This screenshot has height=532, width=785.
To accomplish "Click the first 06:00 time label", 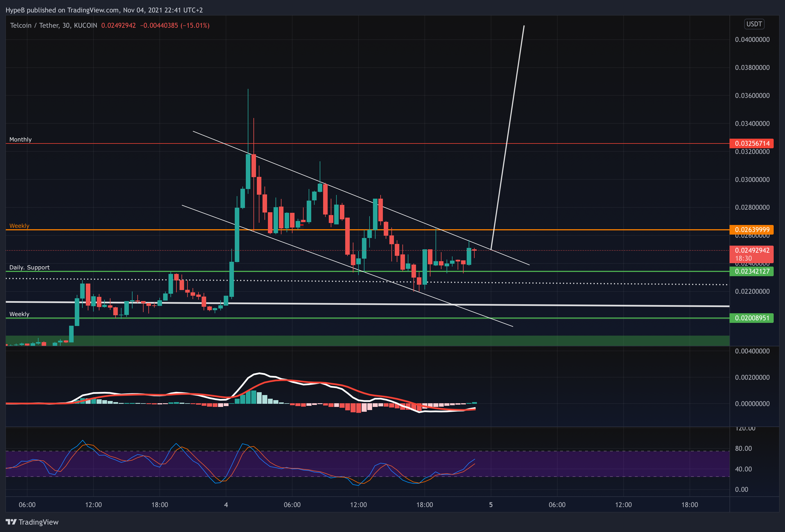I will point(27,505).
